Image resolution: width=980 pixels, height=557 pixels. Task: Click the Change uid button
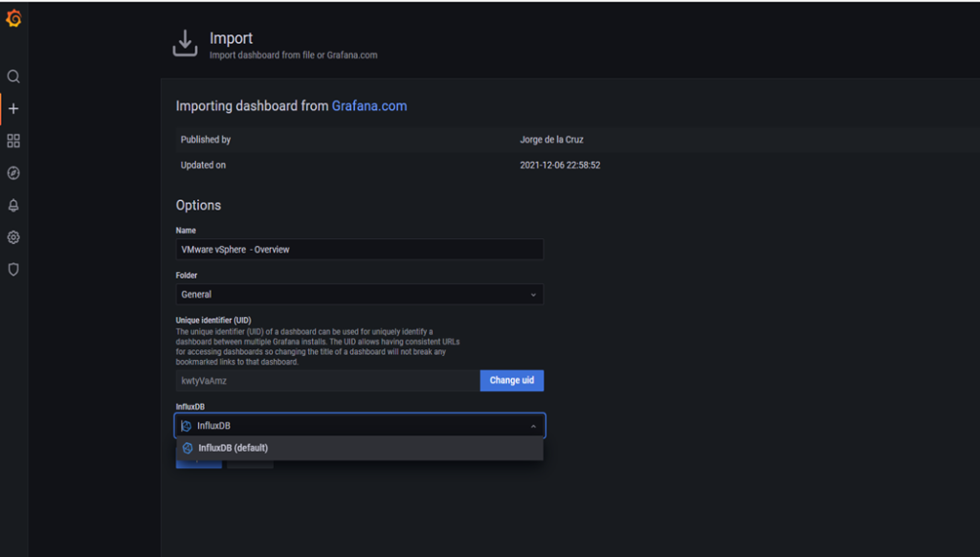tap(512, 381)
